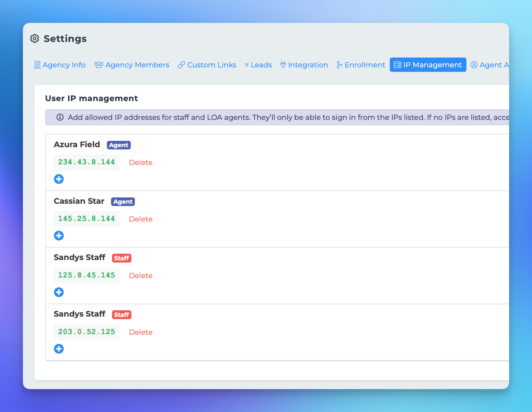Click plus icon below IP 203.0.52.125
Image resolution: width=532 pixels, height=412 pixels.
pyautogui.click(x=59, y=349)
